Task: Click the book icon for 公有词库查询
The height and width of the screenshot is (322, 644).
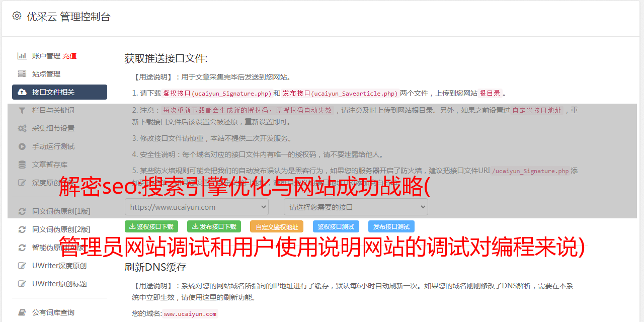Action: point(22,312)
